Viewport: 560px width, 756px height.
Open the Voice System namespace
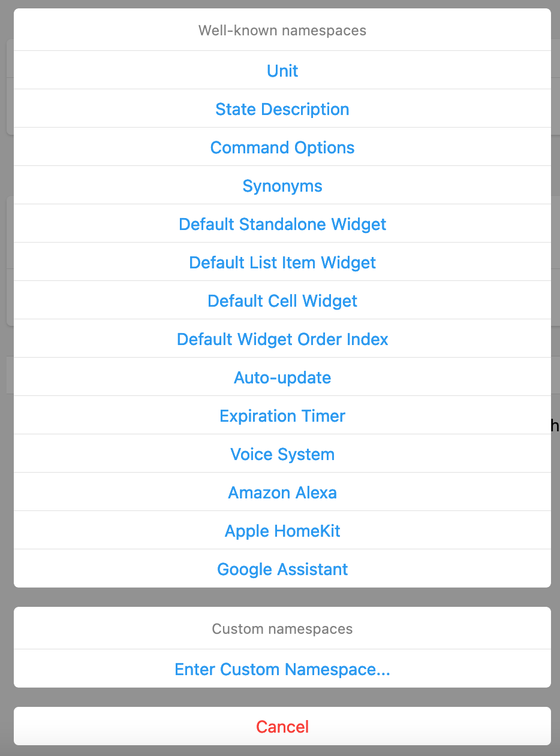[282, 454]
